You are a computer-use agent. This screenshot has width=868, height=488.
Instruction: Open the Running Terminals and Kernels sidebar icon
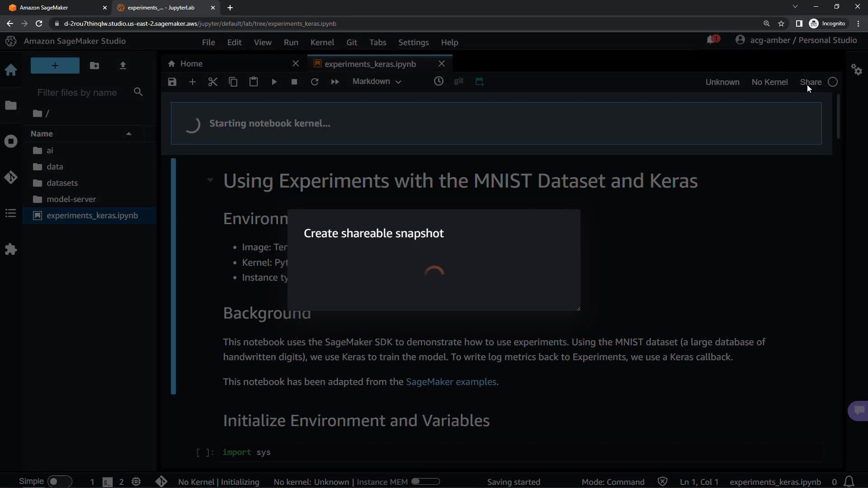click(11, 141)
